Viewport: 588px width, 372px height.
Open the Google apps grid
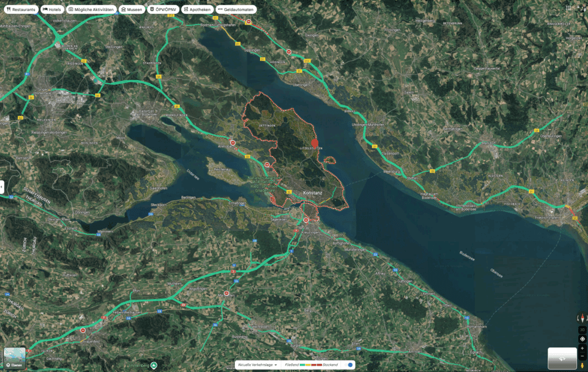point(568,9)
